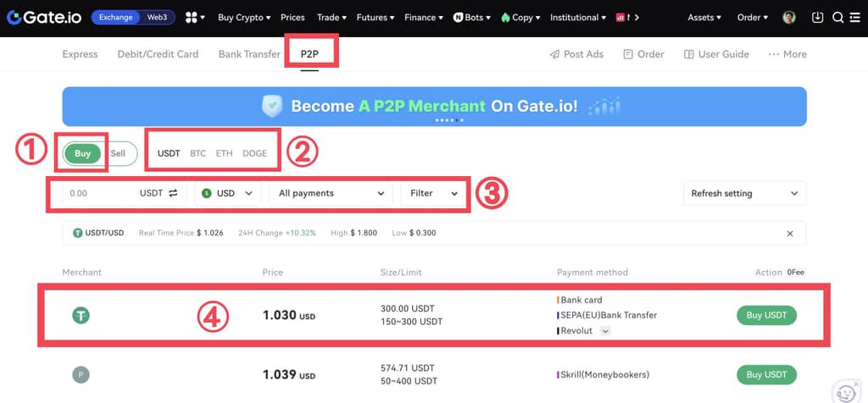Select Buy in the Buy/Sell toggle
This screenshot has width=868, height=403.
[82, 154]
